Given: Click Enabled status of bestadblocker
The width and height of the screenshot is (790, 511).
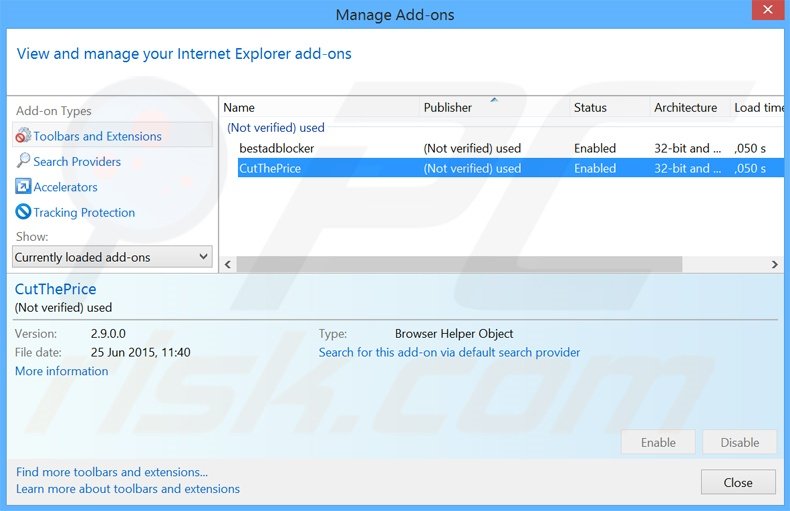Looking at the screenshot, I should [x=595, y=148].
